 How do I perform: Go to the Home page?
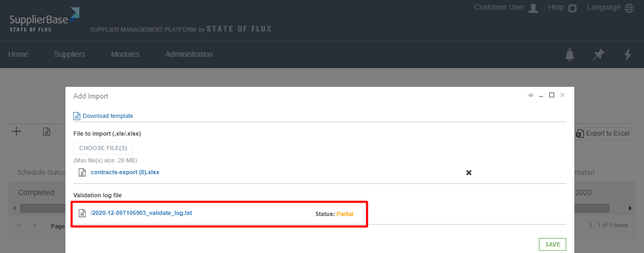pos(18,54)
